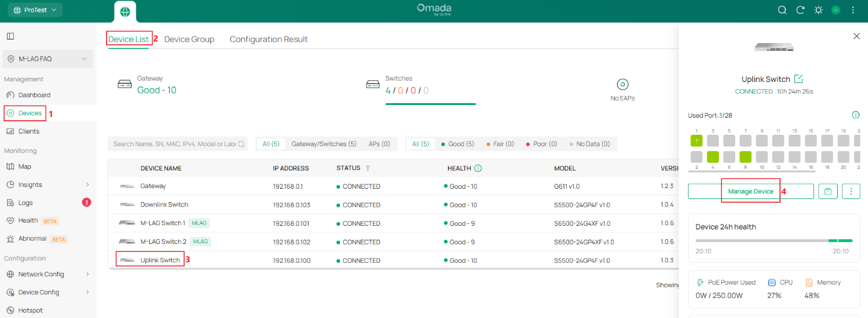Open the ProTest organization dropdown
This screenshot has width=868, height=318.
(35, 10)
